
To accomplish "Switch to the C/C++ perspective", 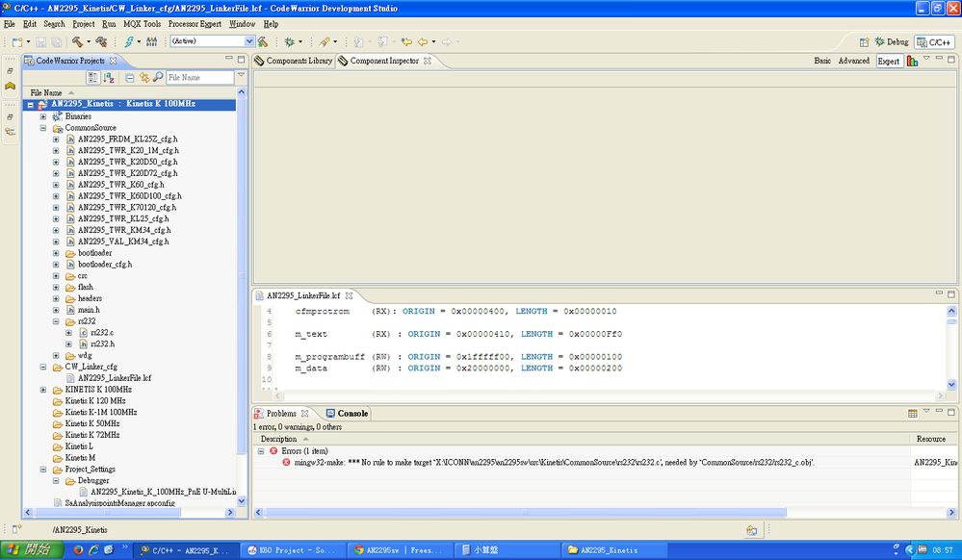I will pos(934,41).
